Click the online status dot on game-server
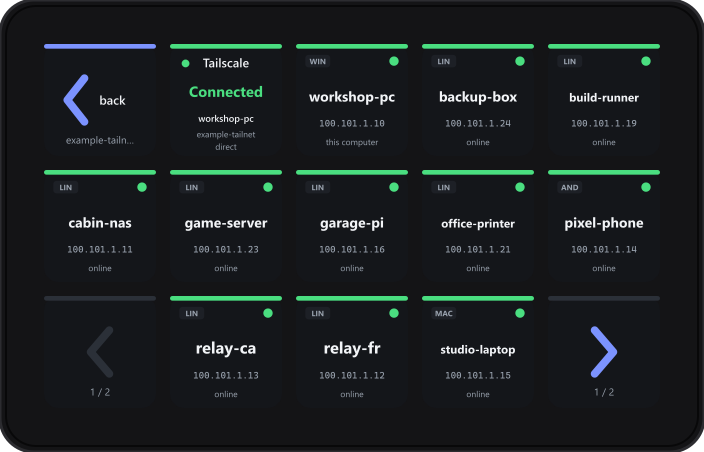The image size is (704, 452). click(268, 187)
